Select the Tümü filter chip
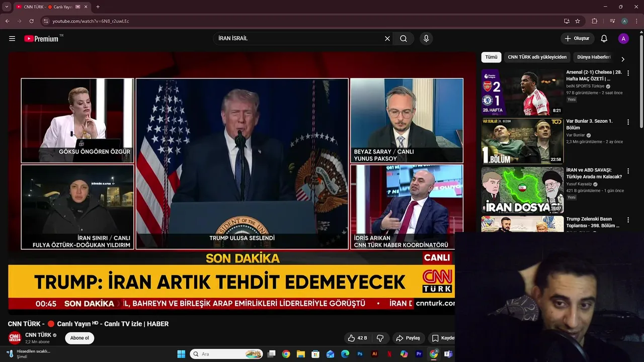 tap(491, 57)
